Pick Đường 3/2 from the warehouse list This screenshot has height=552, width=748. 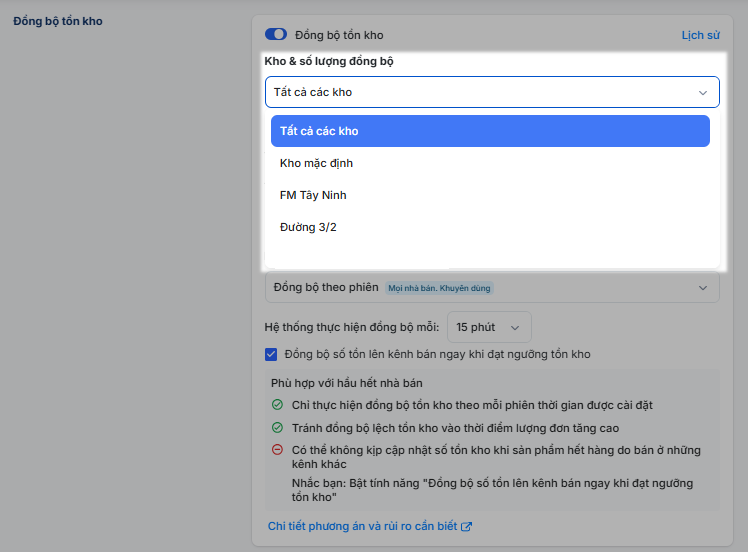[308, 227]
